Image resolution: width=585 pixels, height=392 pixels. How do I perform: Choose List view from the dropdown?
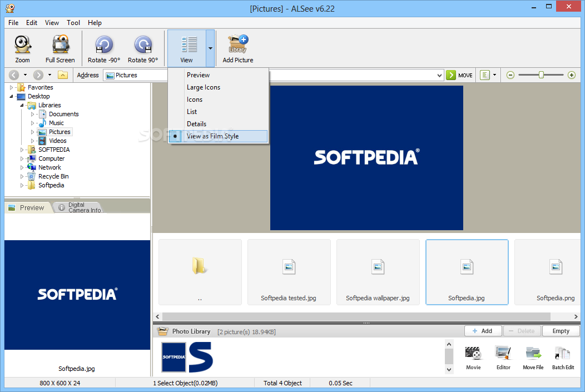(x=218, y=112)
